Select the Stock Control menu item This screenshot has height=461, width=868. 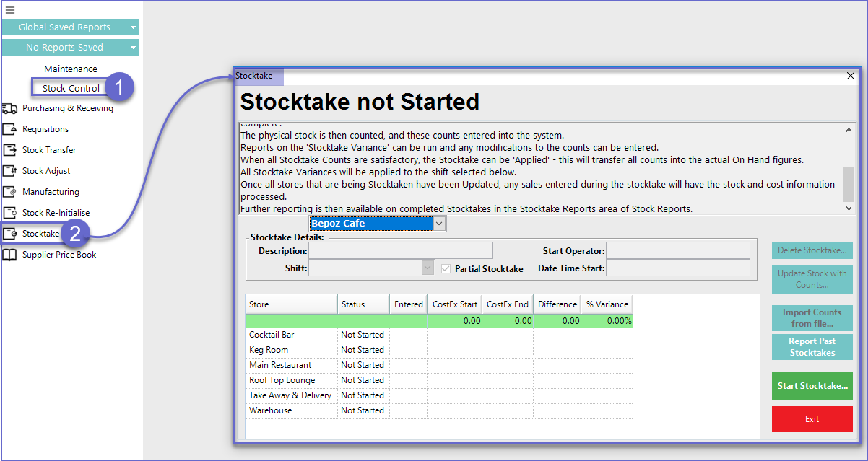pos(71,88)
